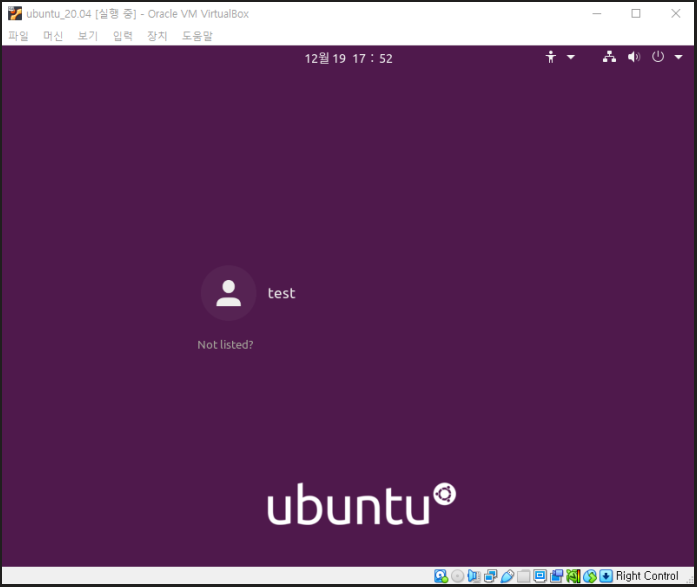This screenshot has width=697, height=587.
Task: Click the keyboard capture arrow icon
Action: pyautogui.click(x=606, y=576)
